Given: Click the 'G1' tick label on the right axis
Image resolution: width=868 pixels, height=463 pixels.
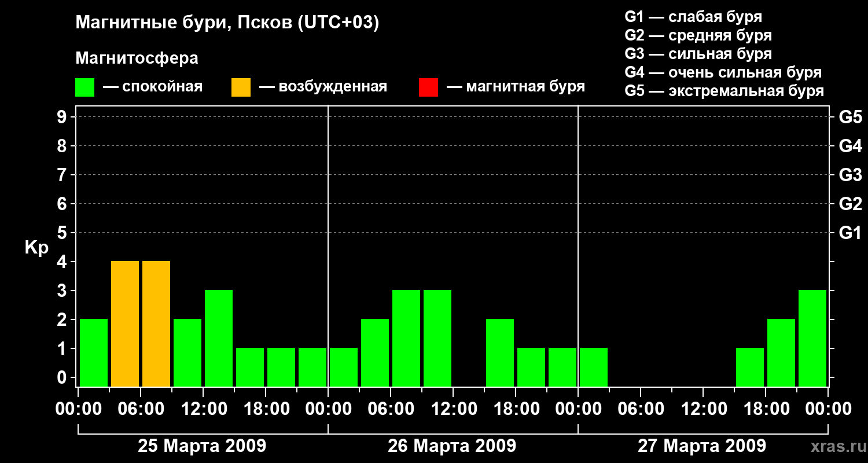Looking at the screenshot, I should point(851,233).
